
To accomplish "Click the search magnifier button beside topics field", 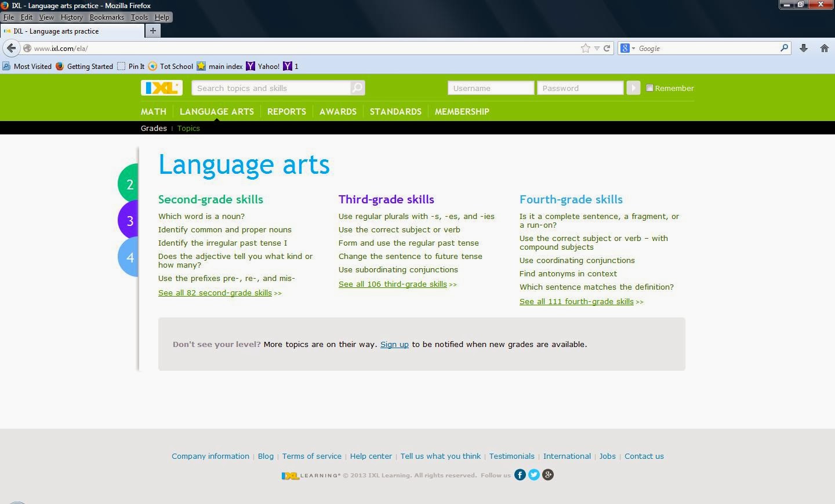I will (358, 87).
